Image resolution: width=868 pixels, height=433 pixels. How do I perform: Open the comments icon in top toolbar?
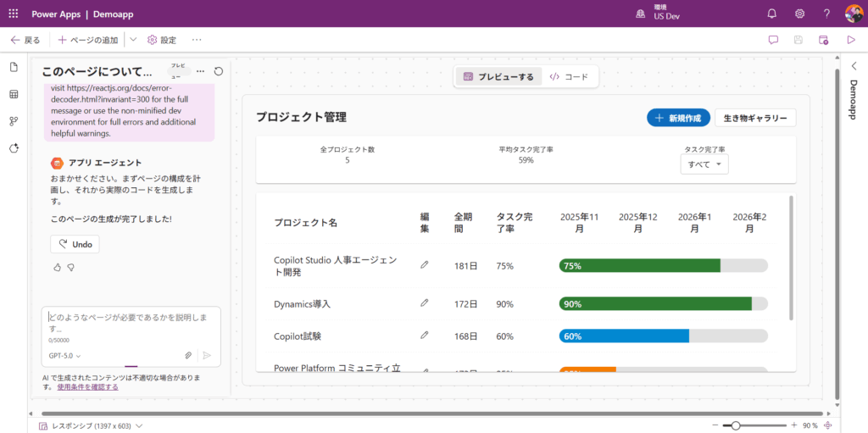(773, 40)
